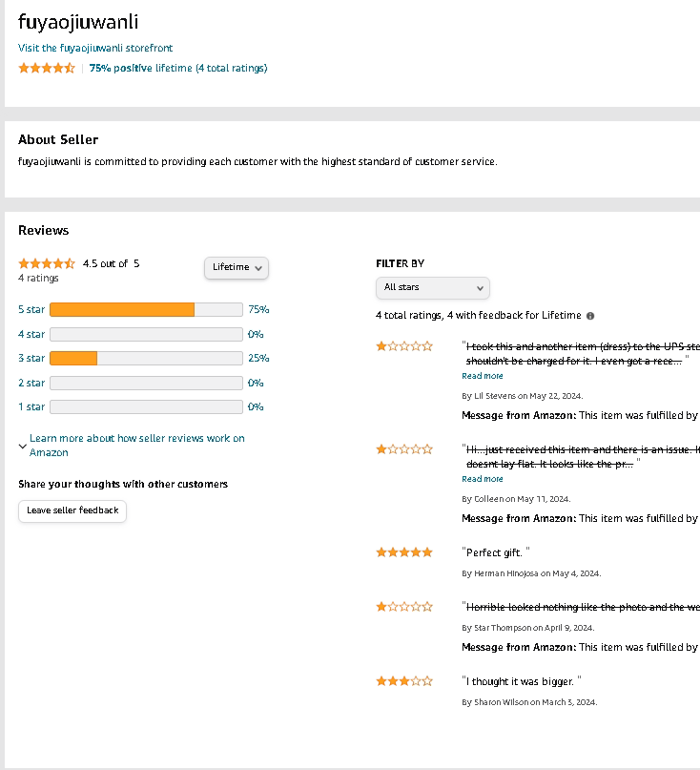Click the 4.5 stars icon in Reviews summary
This screenshot has height=770, width=700.
click(x=46, y=263)
